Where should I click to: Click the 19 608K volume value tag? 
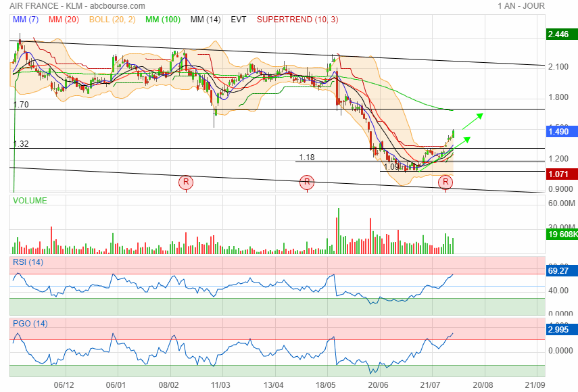click(x=562, y=234)
